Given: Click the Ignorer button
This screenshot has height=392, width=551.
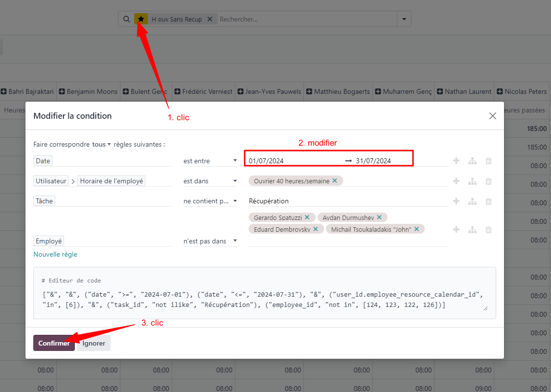Looking at the screenshot, I should click(94, 343).
